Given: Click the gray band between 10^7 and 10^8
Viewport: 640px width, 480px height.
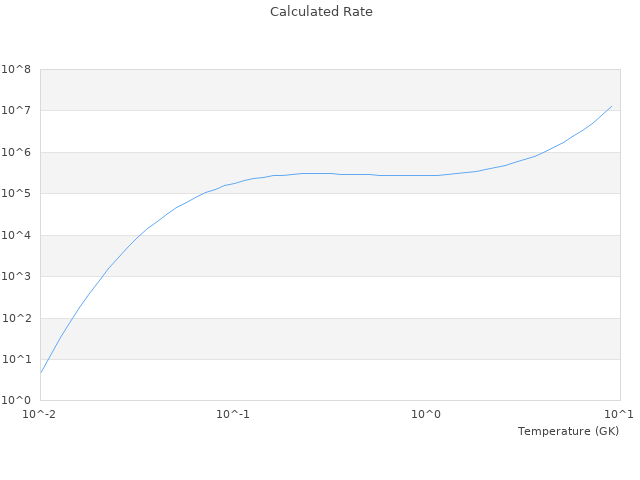Looking at the screenshot, I should click(330, 90).
